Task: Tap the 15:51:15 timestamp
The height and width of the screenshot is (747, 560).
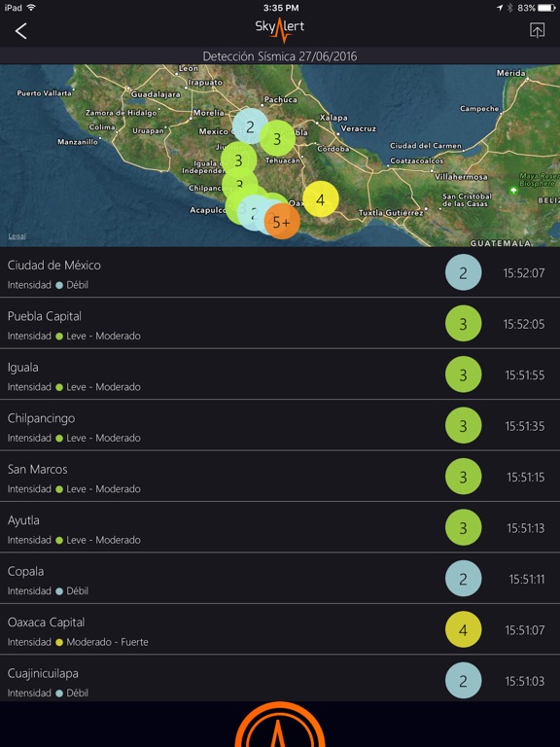Action: (526, 477)
